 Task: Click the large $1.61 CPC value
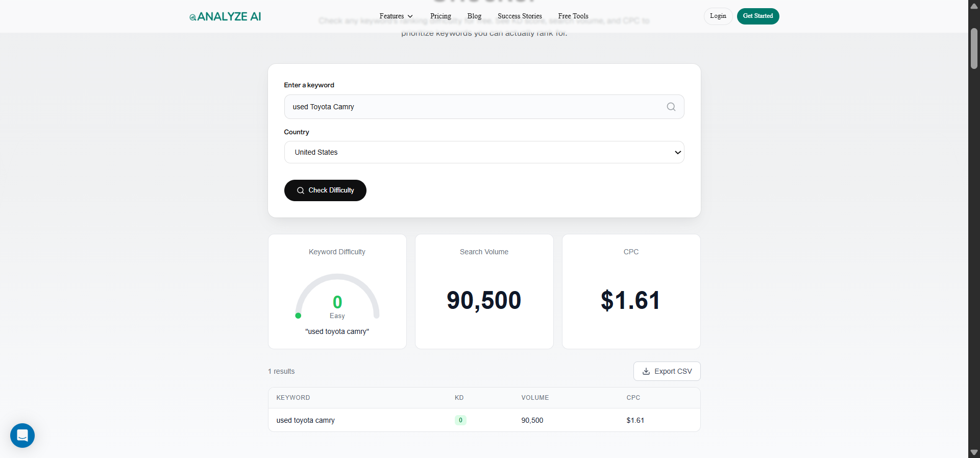631,300
